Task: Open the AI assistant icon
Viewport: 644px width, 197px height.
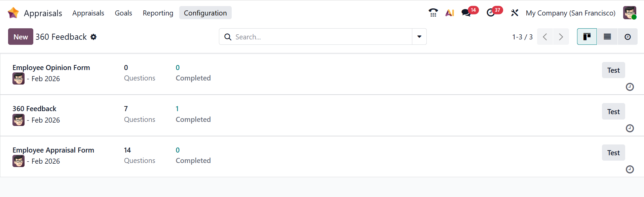Action: 450,13
